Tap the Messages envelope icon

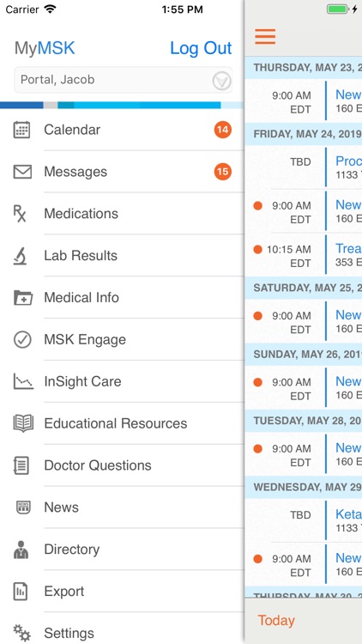pyautogui.click(x=22, y=172)
